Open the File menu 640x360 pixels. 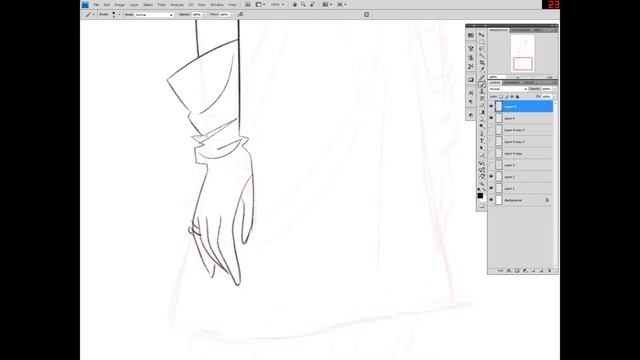pyautogui.click(x=96, y=4)
